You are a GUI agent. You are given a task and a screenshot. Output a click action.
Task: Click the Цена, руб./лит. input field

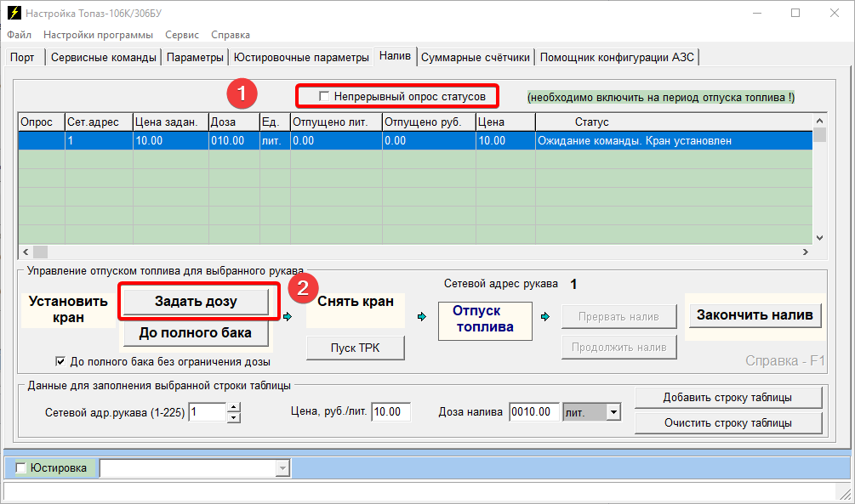(x=391, y=412)
